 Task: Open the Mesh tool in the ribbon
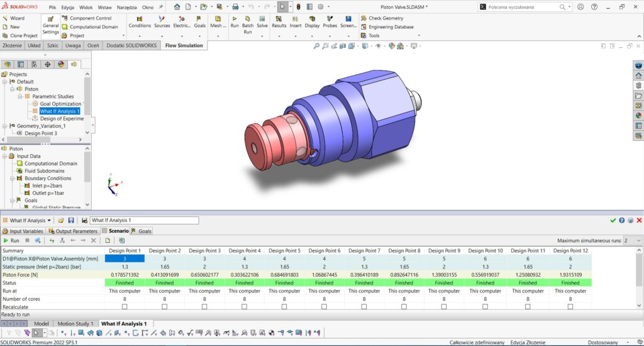218,21
